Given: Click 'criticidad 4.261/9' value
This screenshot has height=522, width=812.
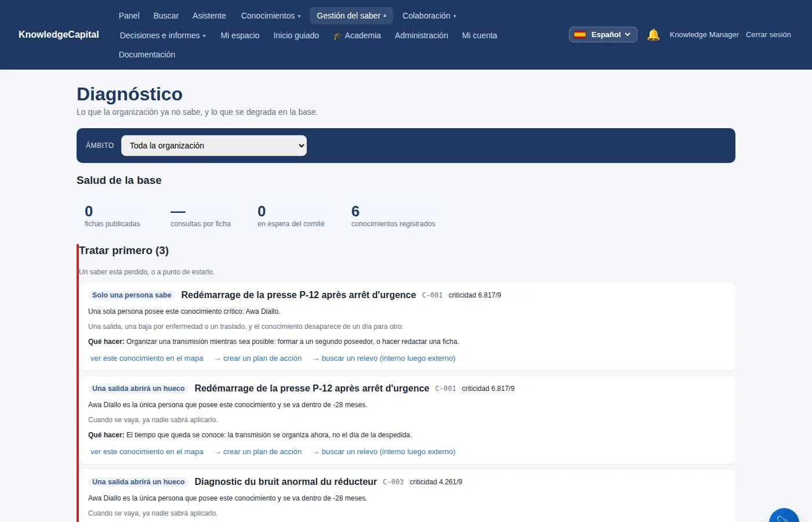Looking at the screenshot, I should [436, 482].
